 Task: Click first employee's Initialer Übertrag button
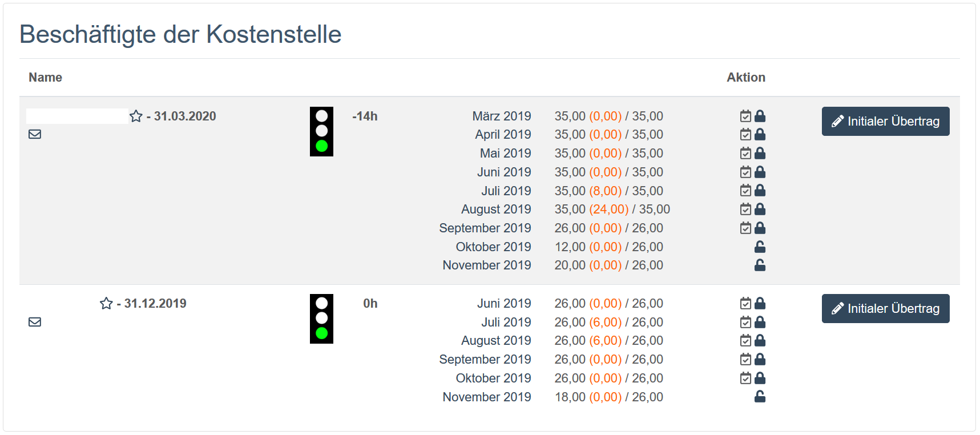tap(885, 122)
